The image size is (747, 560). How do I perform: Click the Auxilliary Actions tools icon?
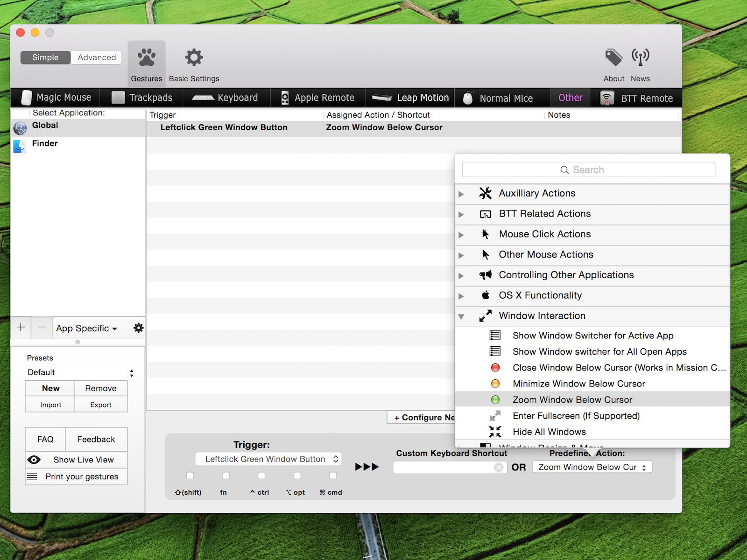[x=486, y=193]
